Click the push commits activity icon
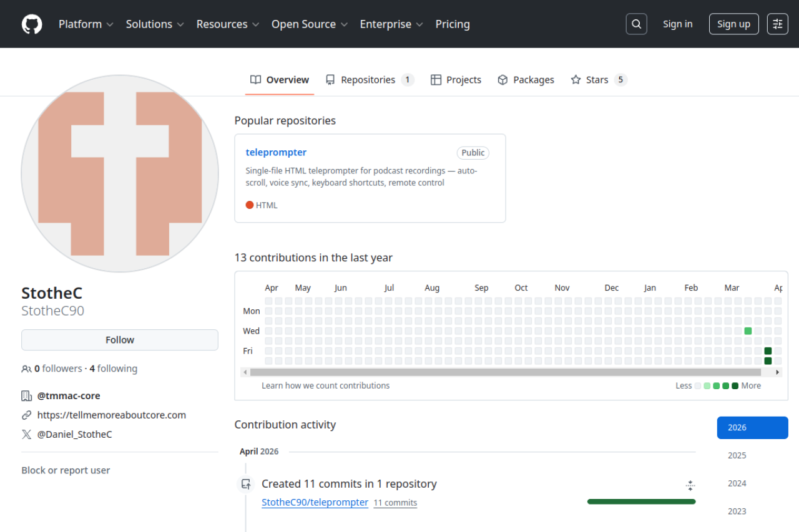Viewport: 799px width, 532px height. point(246,484)
